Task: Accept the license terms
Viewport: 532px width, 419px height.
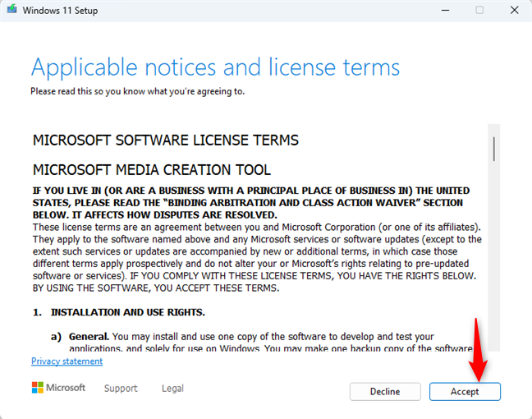Action: (x=465, y=392)
